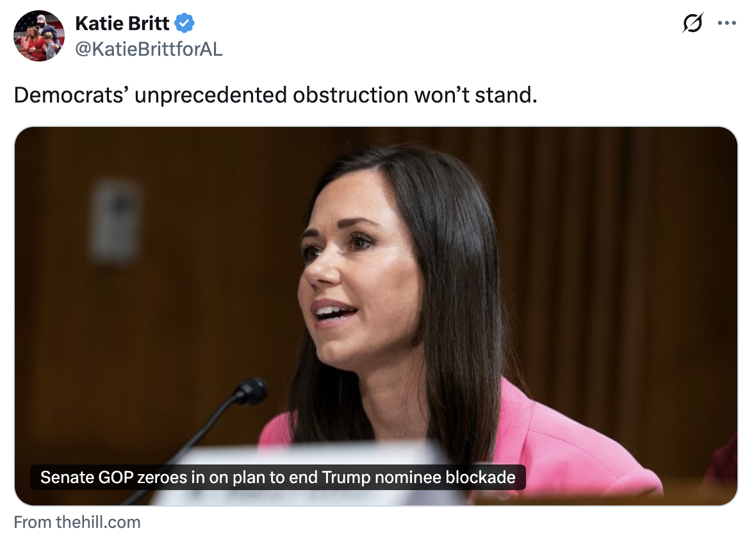The image size is (756, 542).
Task: Open the linked article preview image
Action: tap(376, 316)
